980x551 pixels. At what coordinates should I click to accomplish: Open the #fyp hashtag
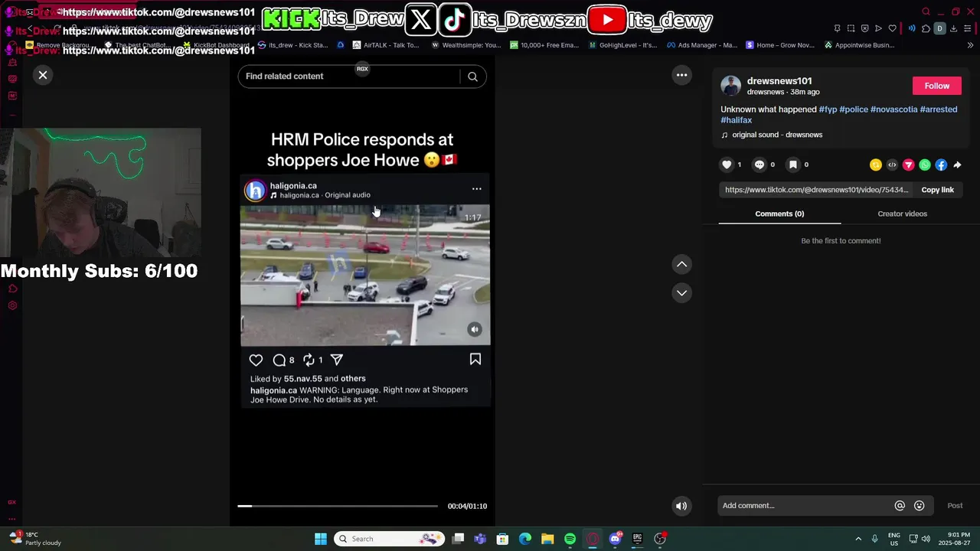click(x=828, y=109)
